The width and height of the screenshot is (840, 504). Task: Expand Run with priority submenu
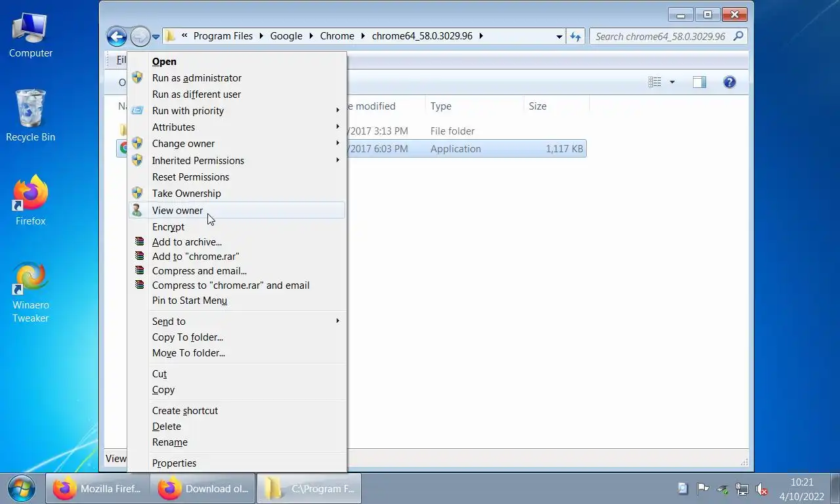237,110
